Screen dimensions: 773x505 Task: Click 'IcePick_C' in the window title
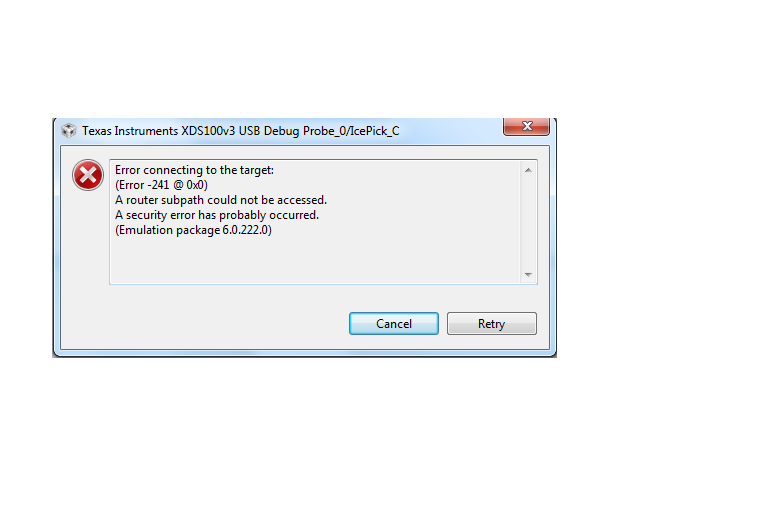pos(374,131)
